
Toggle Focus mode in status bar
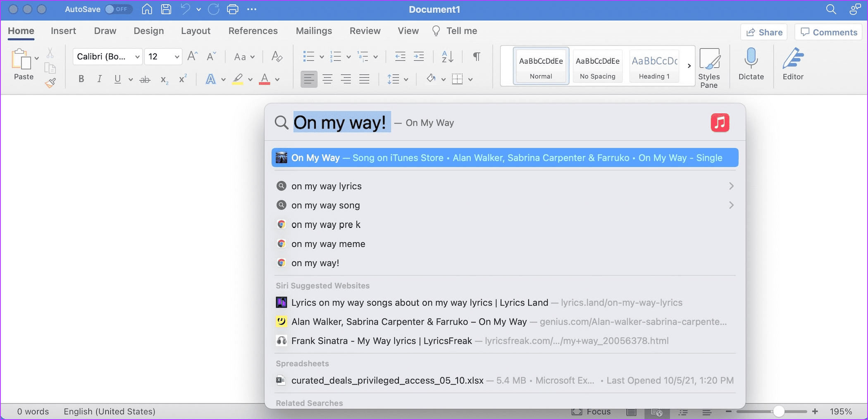pyautogui.click(x=591, y=411)
